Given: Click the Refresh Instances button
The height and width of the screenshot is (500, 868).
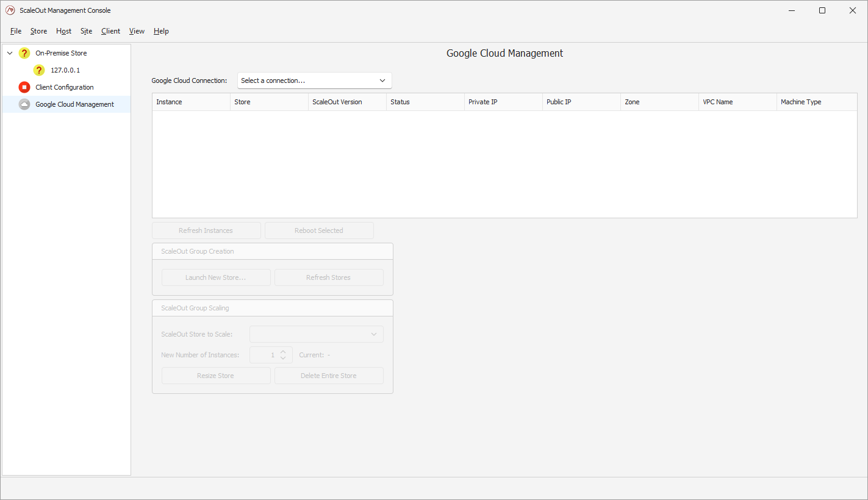Looking at the screenshot, I should point(206,230).
